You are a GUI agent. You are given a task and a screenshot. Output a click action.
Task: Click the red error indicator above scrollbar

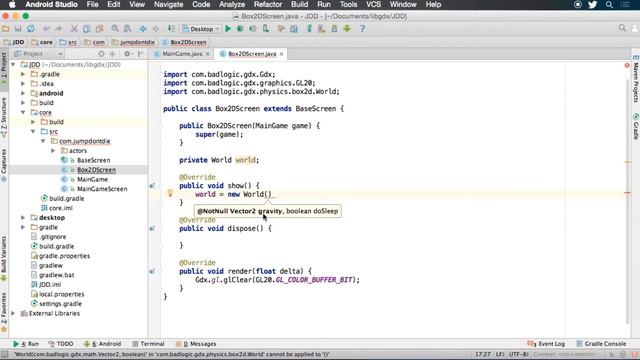pos(627,65)
